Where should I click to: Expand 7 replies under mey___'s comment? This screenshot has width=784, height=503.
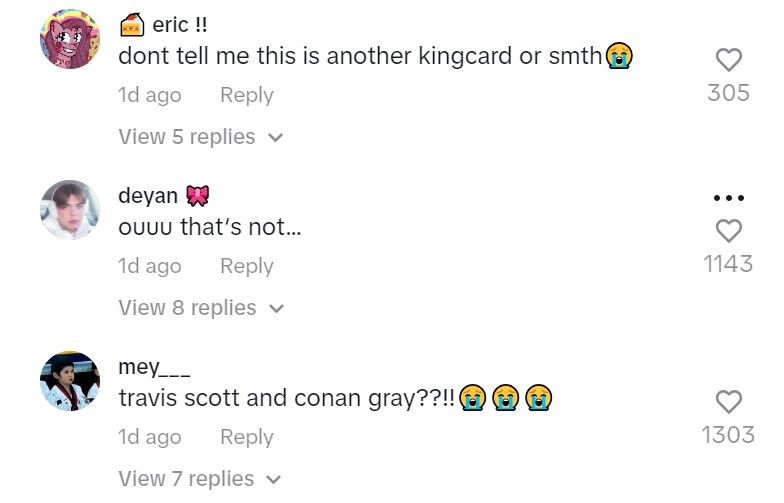click(200, 479)
